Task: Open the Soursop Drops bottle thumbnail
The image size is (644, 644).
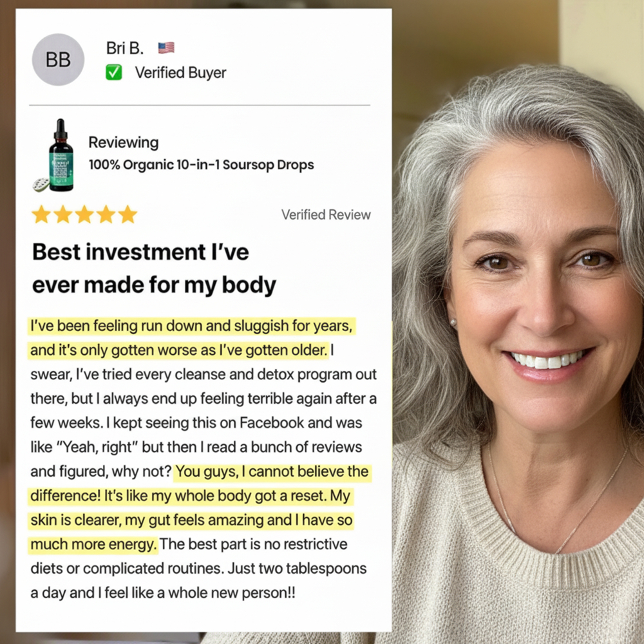Action: [61, 155]
